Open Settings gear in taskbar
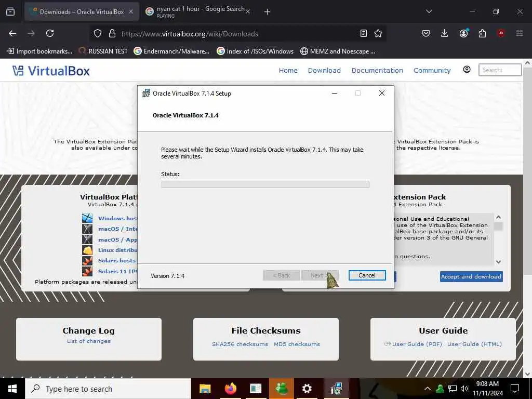Screen dimensions: 532x399 click(x=307, y=389)
